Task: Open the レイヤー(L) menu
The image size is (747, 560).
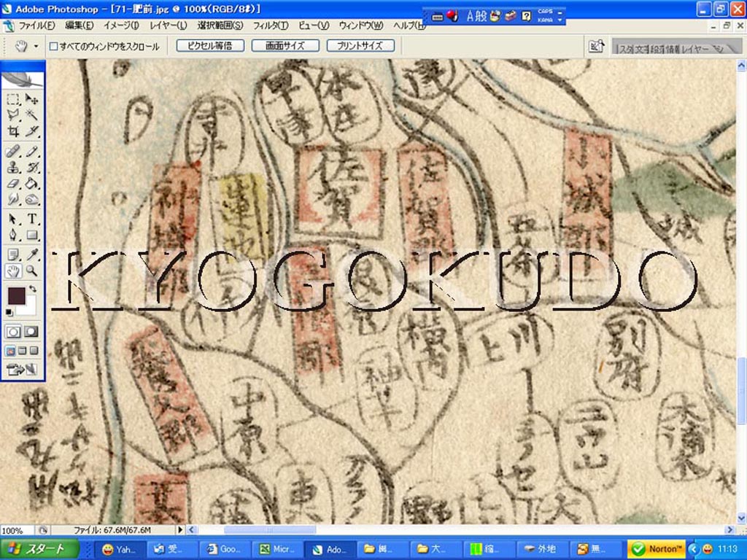Action: [x=169, y=26]
